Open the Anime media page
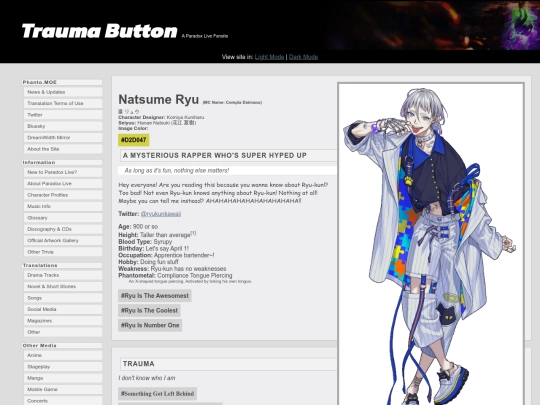540x405 pixels. (63, 355)
